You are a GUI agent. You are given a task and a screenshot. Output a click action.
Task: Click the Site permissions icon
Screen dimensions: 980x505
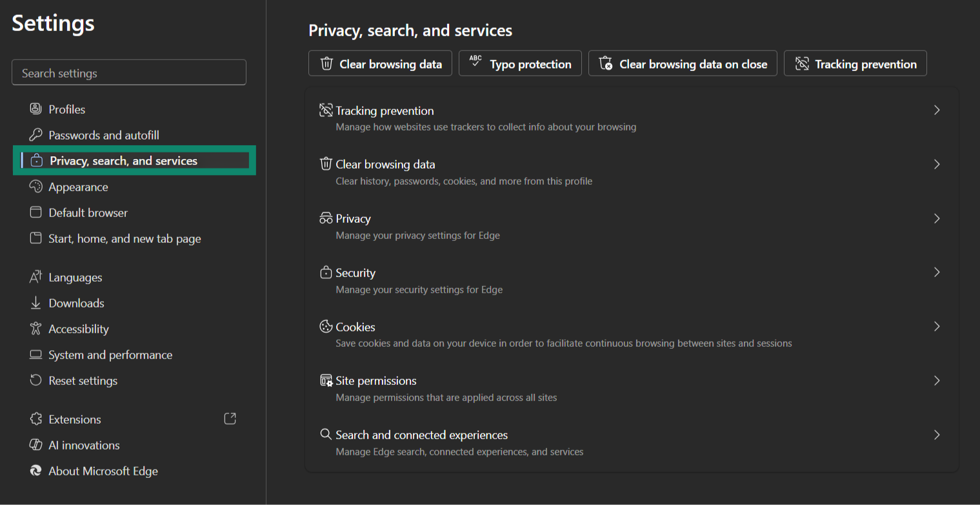[x=325, y=380]
